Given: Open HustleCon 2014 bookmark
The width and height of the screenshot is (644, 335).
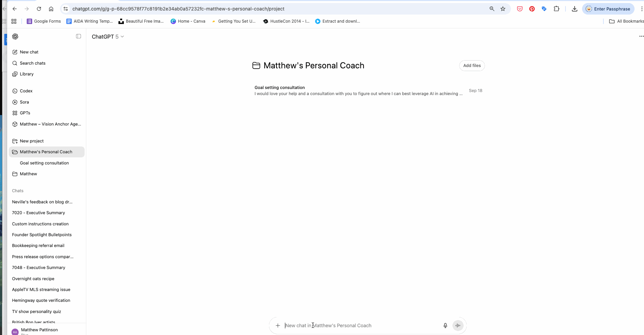Looking at the screenshot, I should [286, 21].
